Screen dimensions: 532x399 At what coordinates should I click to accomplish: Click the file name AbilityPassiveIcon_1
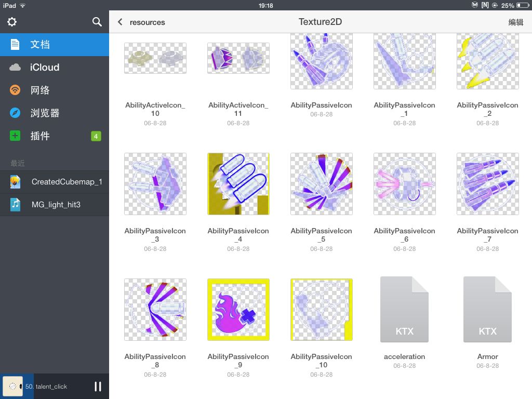click(404, 109)
